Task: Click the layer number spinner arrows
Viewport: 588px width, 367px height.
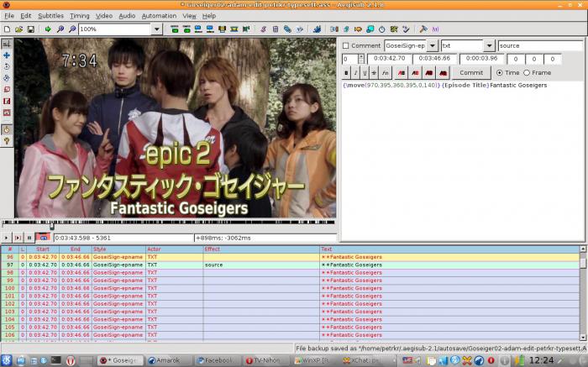Action: [361, 59]
